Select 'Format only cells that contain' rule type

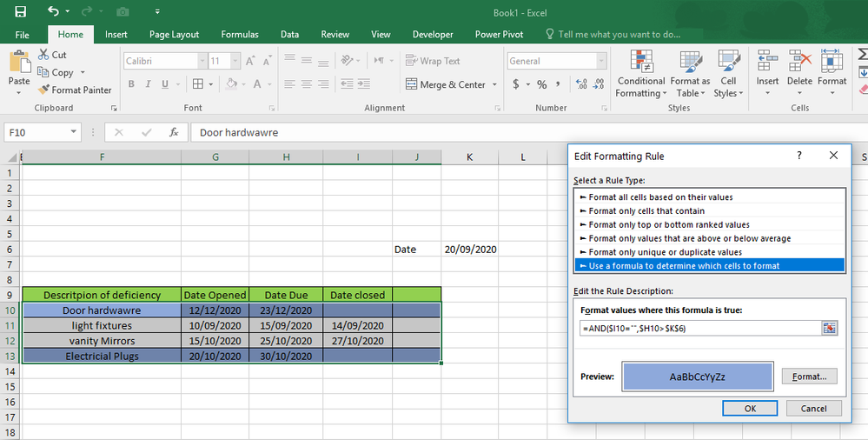click(x=646, y=210)
